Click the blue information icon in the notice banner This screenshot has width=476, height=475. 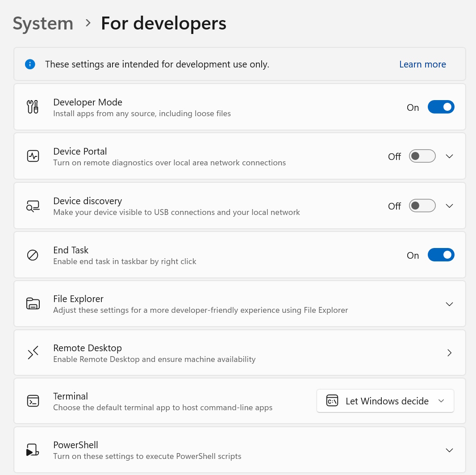point(30,64)
